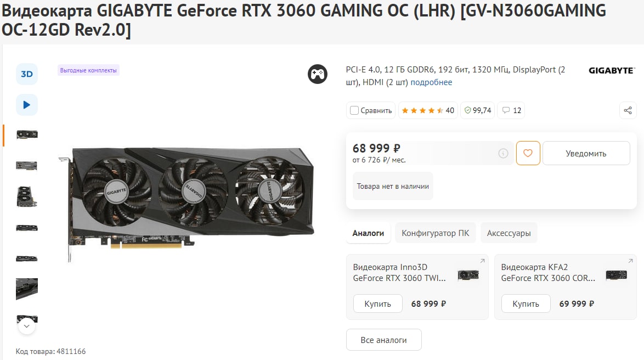644x360 pixels.
Task: Click the share icon
Action: [628, 110]
